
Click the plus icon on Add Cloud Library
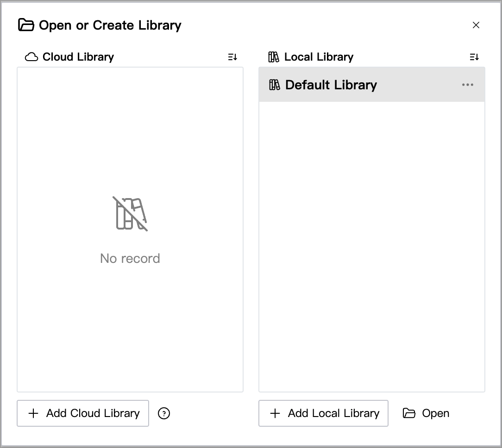(33, 413)
